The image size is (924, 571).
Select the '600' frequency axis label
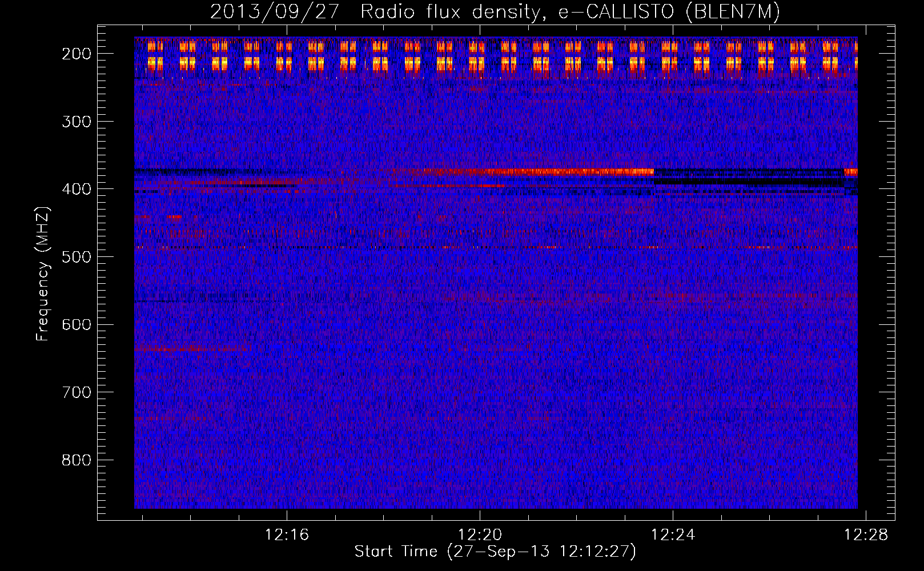(76, 325)
